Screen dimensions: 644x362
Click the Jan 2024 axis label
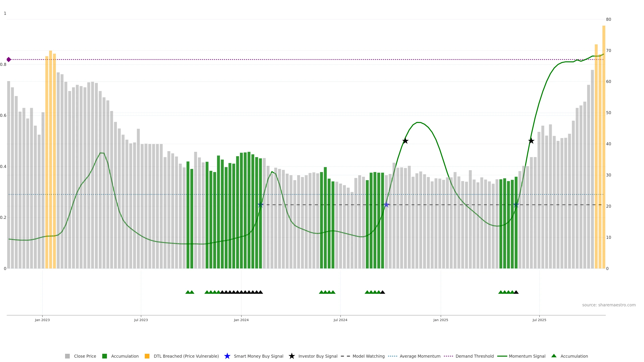[241, 320]
